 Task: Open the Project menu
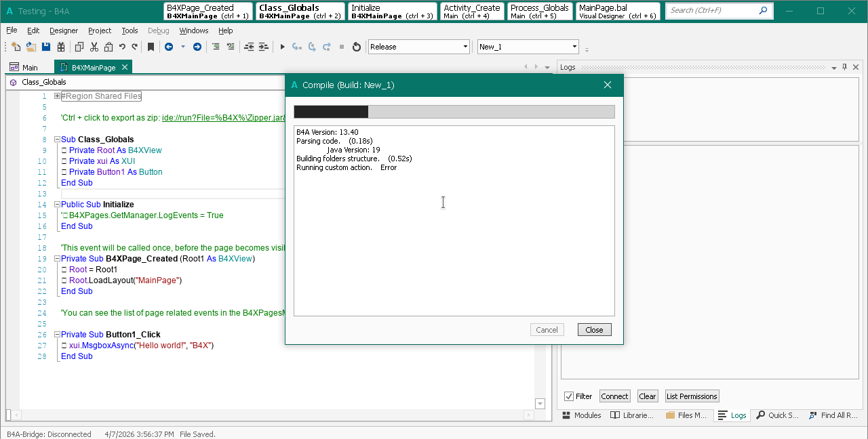(x=100, y=30)
